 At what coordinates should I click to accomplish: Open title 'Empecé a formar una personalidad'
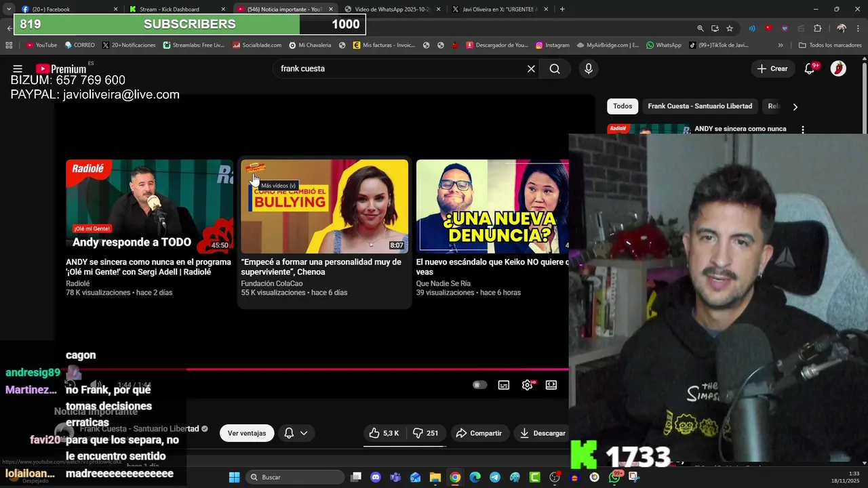321,267
